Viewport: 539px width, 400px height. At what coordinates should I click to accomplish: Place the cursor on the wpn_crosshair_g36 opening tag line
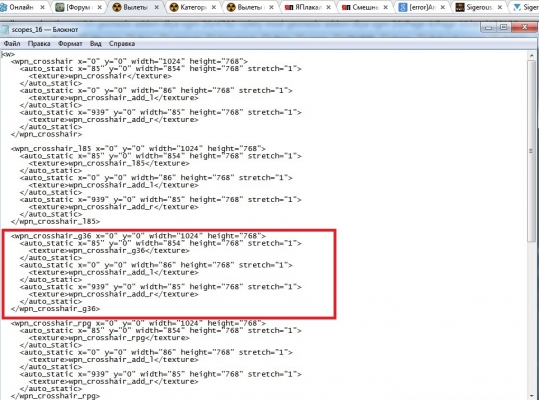pos(138,236)
